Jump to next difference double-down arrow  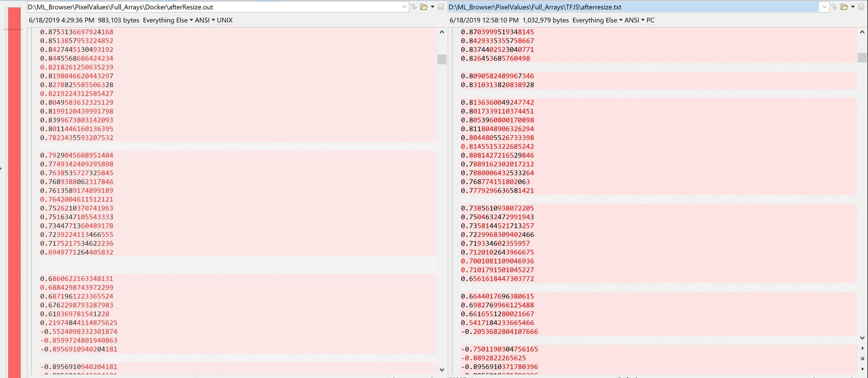point(862,369)
